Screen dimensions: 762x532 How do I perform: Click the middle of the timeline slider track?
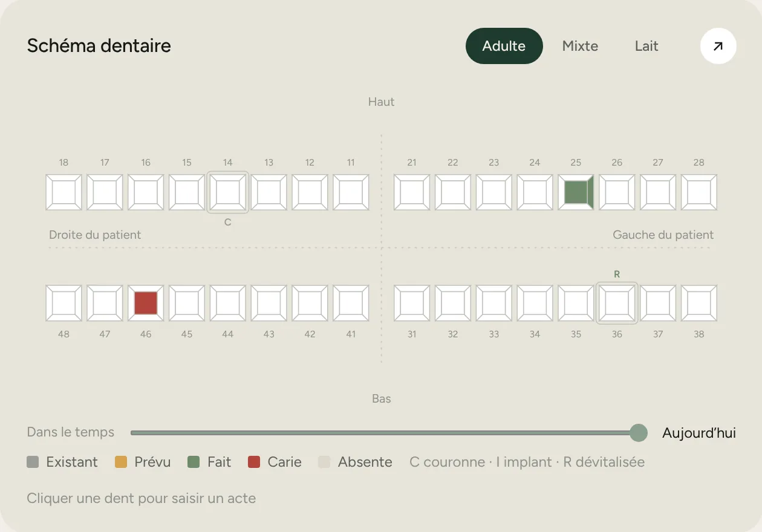385,433
